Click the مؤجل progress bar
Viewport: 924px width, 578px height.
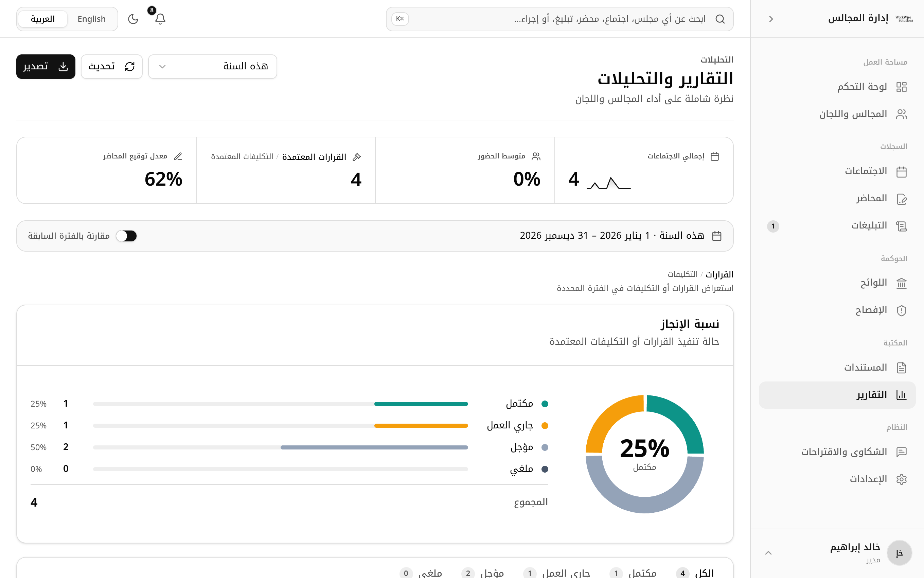tap(374, 447)
